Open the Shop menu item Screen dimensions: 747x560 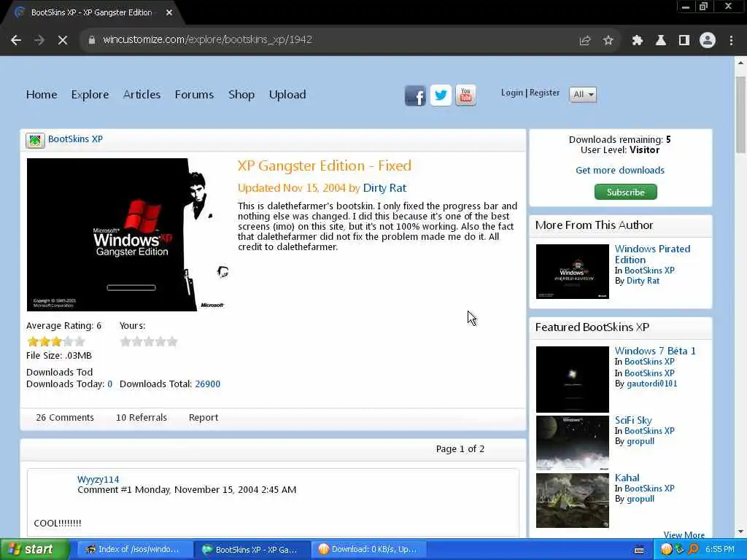pos(241,95)
